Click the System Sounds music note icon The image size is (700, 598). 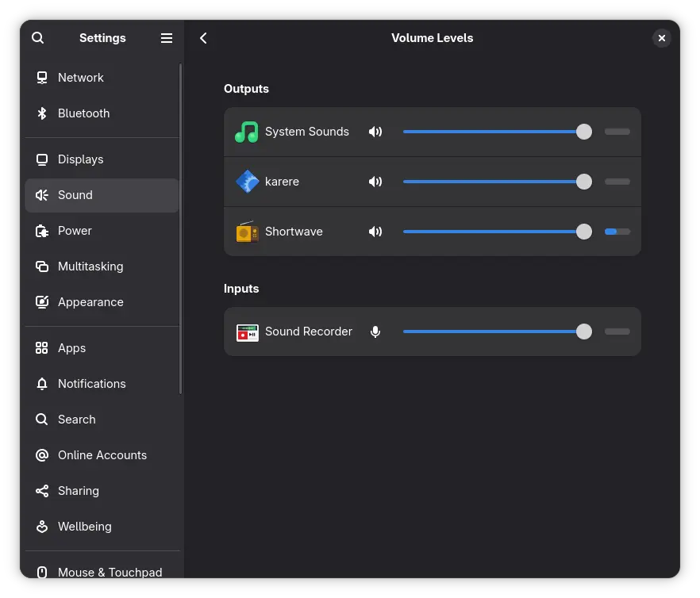point(247,132)
